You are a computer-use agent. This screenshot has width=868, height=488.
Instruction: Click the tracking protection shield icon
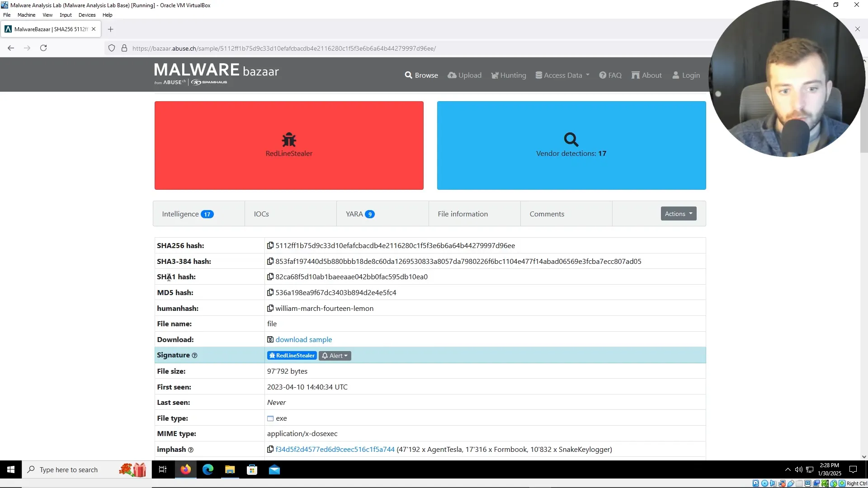click(x=112, y=48)
